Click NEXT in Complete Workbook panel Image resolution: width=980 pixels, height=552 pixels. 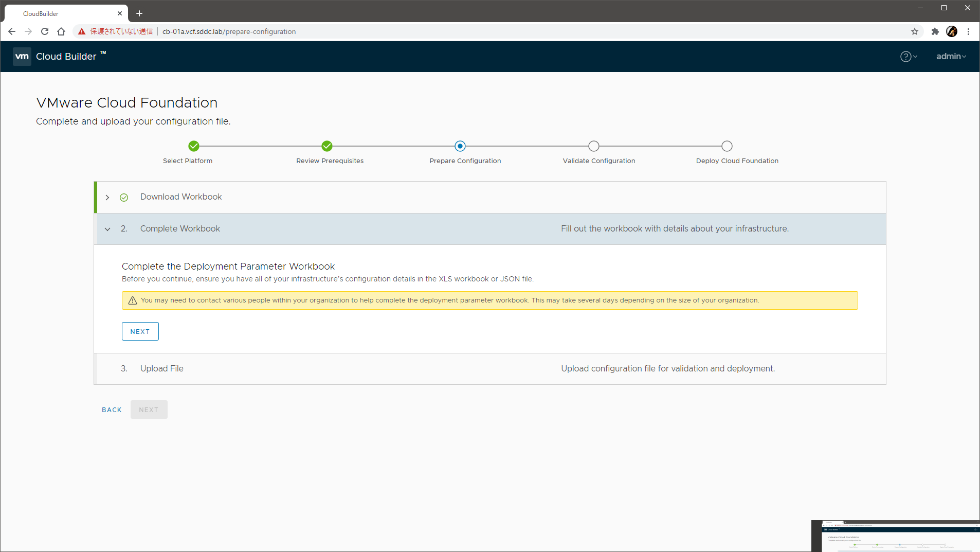pyautogui.click(x=140, y=331)
